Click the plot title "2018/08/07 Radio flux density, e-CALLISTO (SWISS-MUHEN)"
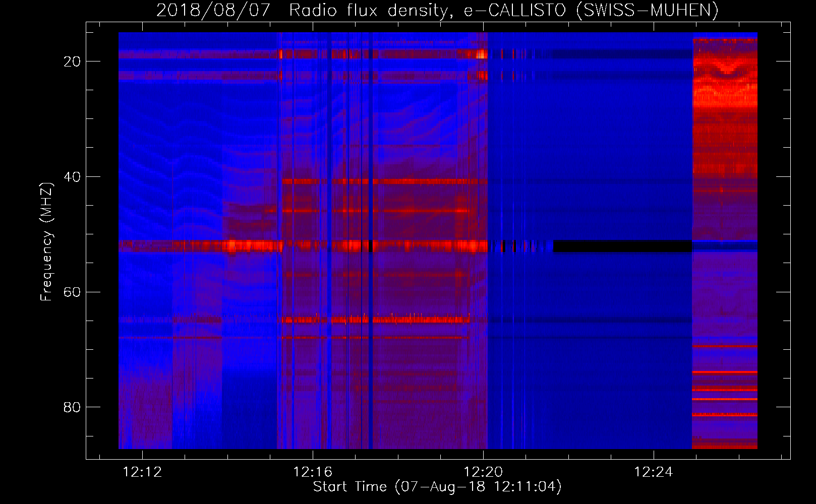 [437, 10]
